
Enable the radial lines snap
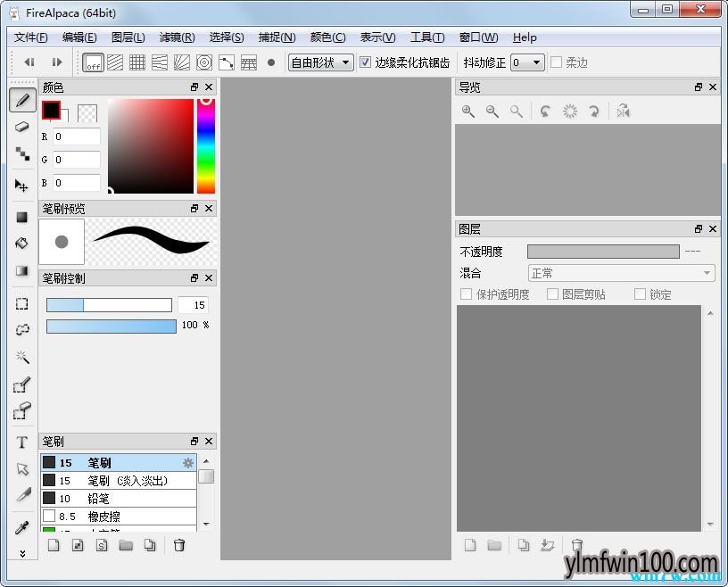pyautogui.click(x=181, y=62)
